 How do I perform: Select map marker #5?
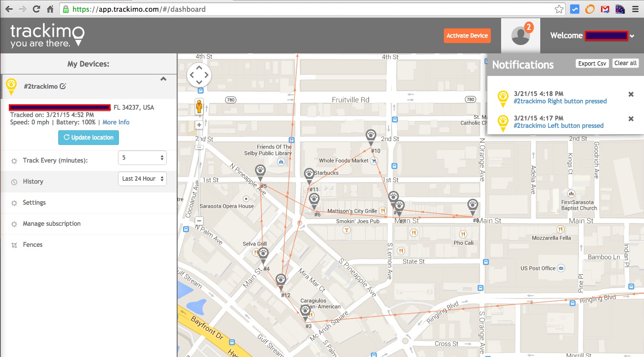point(260,173)
